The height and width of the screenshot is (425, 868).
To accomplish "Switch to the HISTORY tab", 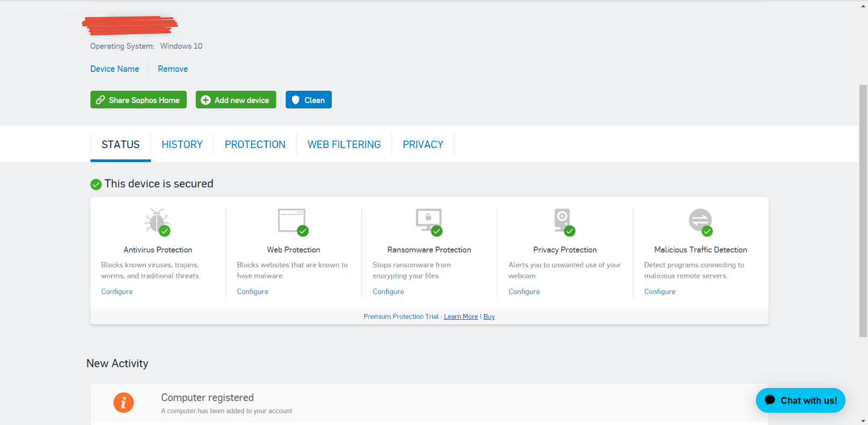I will tap(182, 144).
